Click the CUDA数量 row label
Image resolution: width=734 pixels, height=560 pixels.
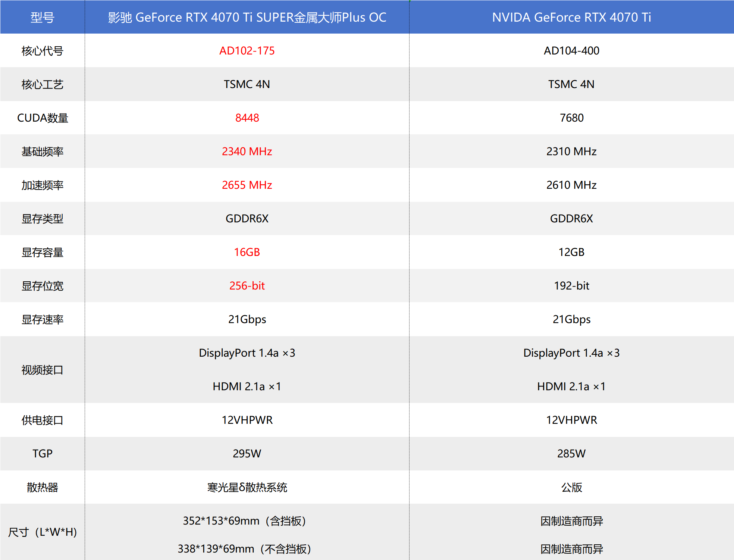43,118
